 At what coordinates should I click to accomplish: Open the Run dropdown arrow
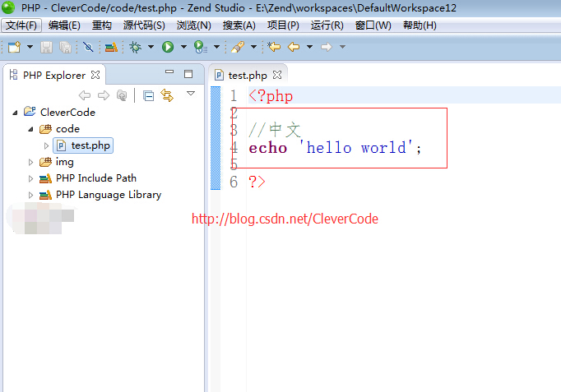pos(183,47)
